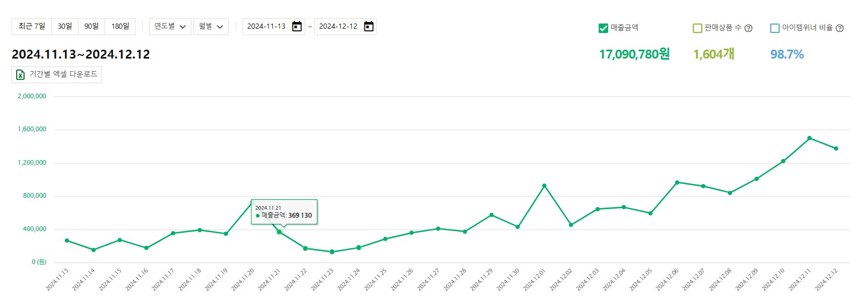The height and width of the screenshot is (308, 868).
Task: Click the Excel file download icon
Action: tap(20, 75)
